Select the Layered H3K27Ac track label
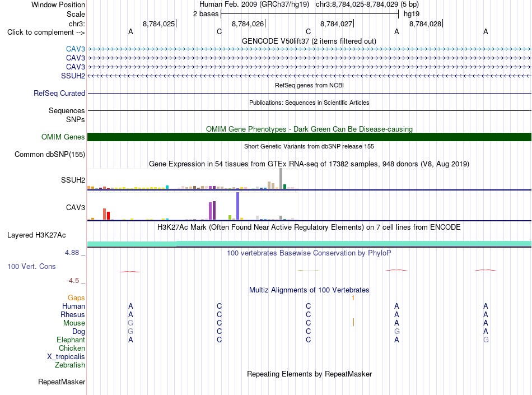This screenshot has width=532, height=395. point(36,235)
